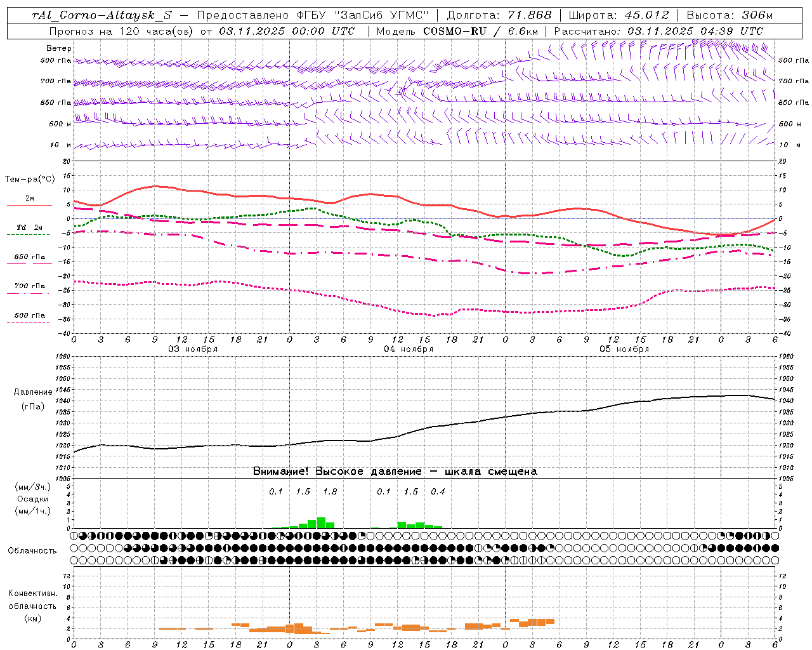The height and width of the screenshot is (650, 812).
Task: Click the 1.8 precipitation total value
Action: click(330, 492)
